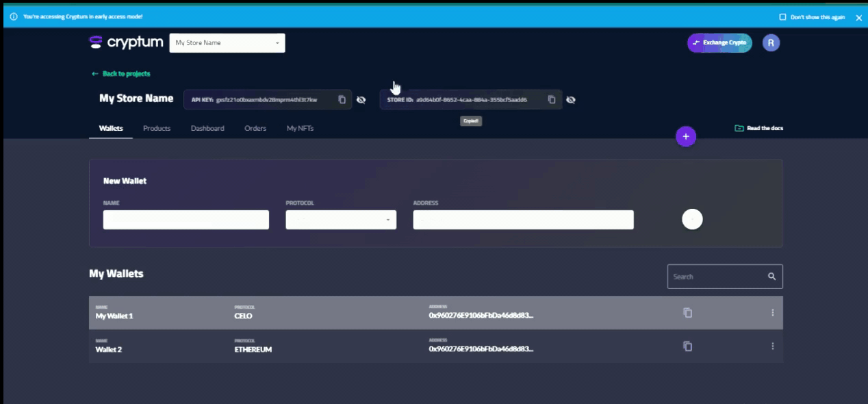Copy the Store ID
This screenshot has height=404, width=868.
tap(551, 99)
